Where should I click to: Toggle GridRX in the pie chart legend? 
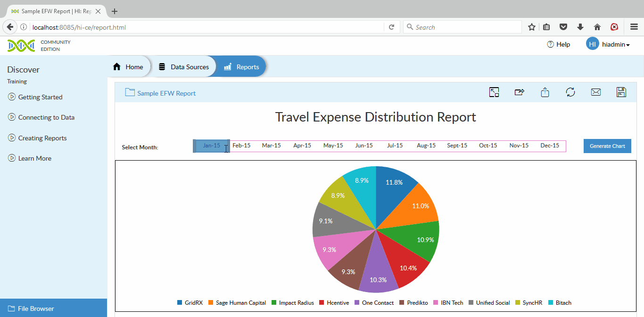(190, 302)
